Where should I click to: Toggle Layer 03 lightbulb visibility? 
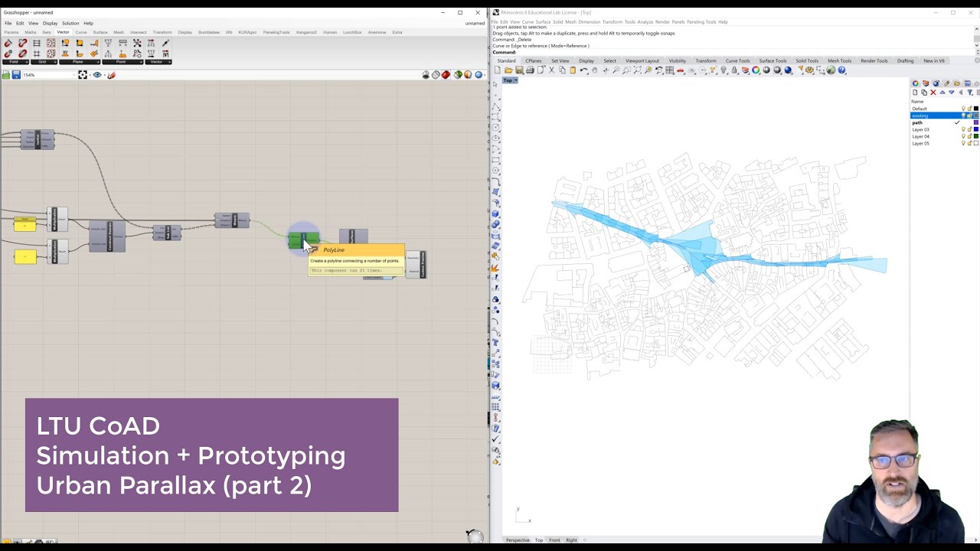point(963,129)
